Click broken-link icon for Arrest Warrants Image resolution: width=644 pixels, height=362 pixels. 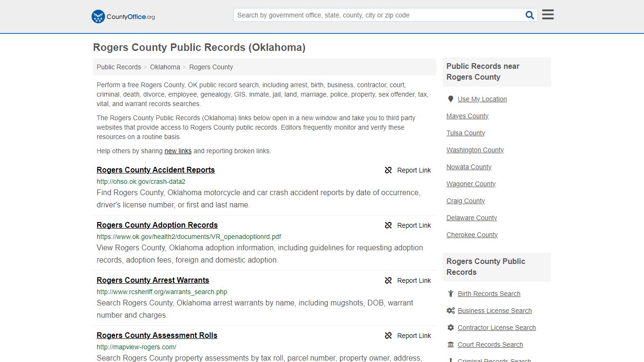point(388,280)
